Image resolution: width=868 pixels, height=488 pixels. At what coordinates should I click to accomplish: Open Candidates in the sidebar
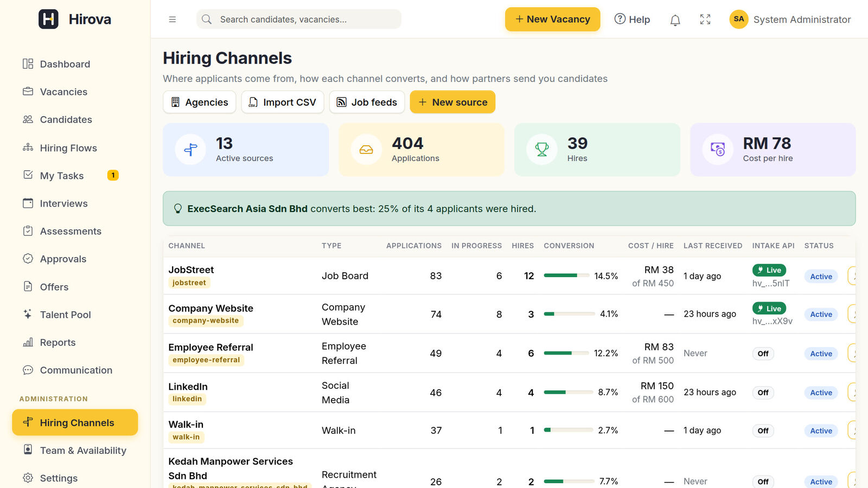pyautogui.click(x=75, y=119)
